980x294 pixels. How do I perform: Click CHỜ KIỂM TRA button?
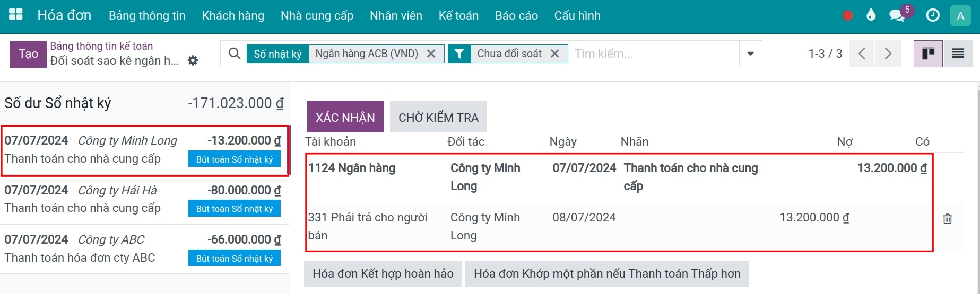438,117
